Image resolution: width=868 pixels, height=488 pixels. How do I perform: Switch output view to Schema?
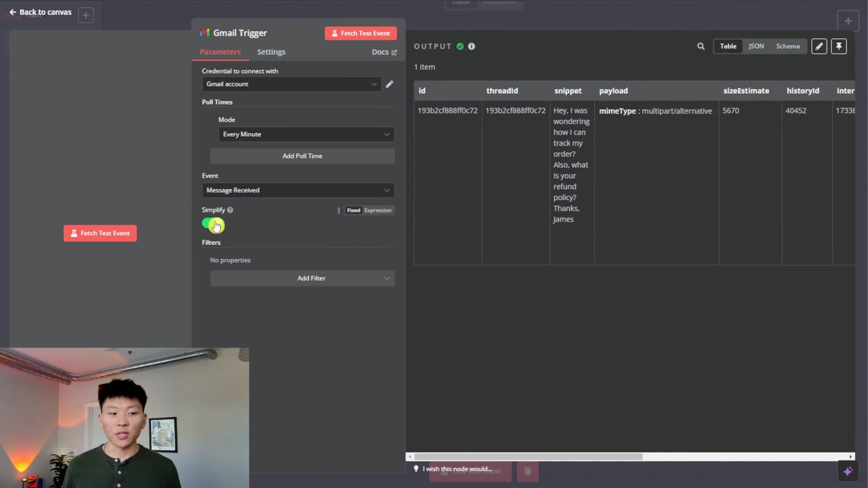point(788,46)
